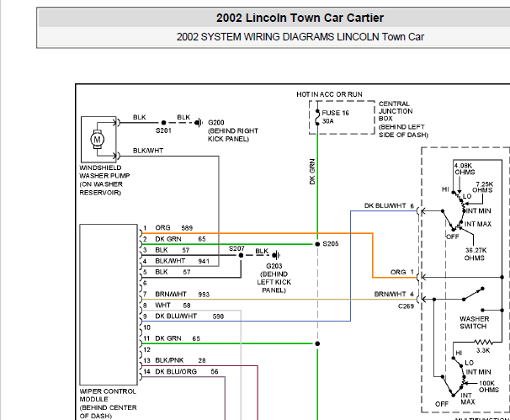Click pin 4 "BLK/WHT 941" label

click(182, 261)
